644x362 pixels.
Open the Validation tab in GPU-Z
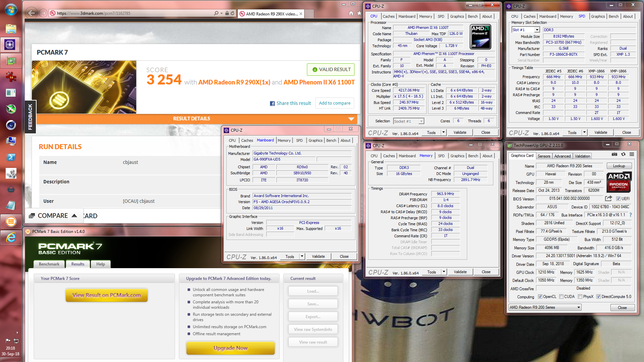coord(582,156)
